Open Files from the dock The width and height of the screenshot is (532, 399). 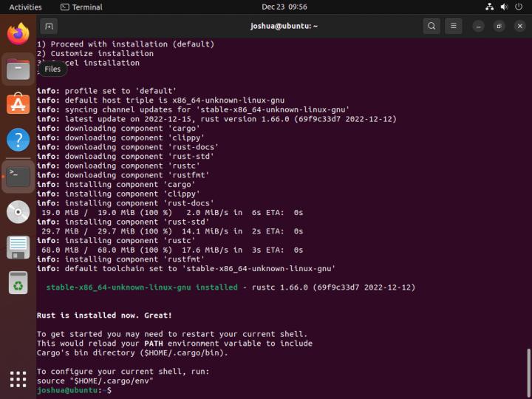coord(18,69)
